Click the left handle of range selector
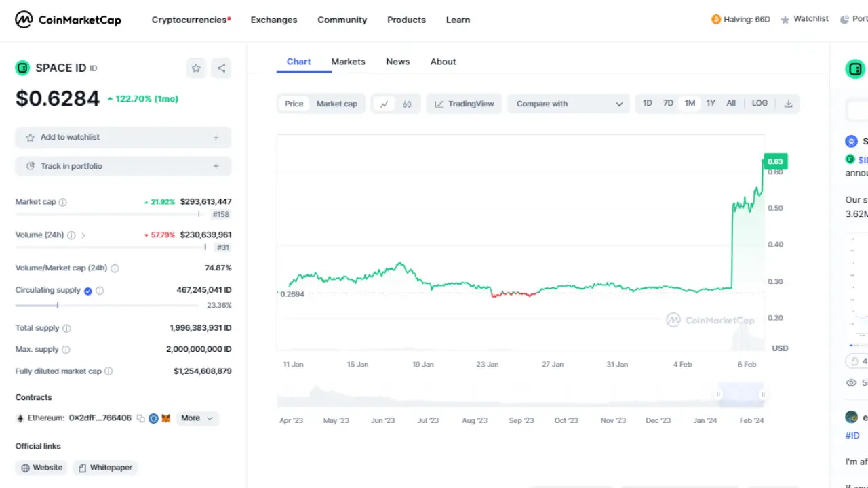The image size is (868, 488). (x=719, y=394)
